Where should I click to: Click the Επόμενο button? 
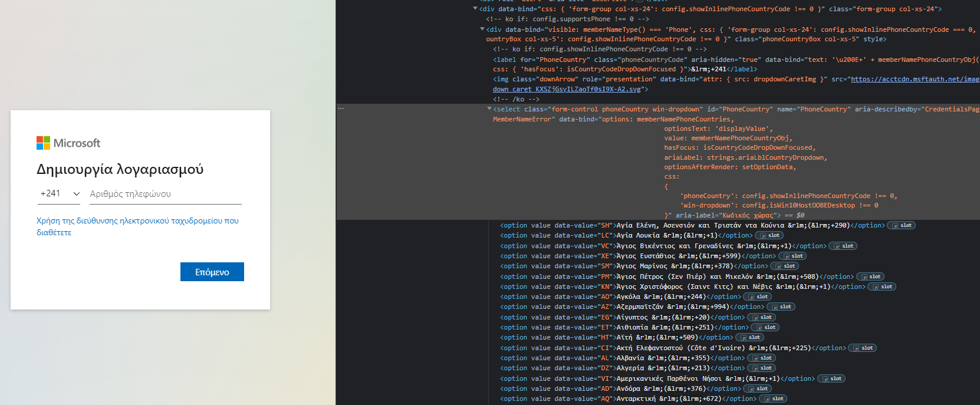[x=212, y=272]
